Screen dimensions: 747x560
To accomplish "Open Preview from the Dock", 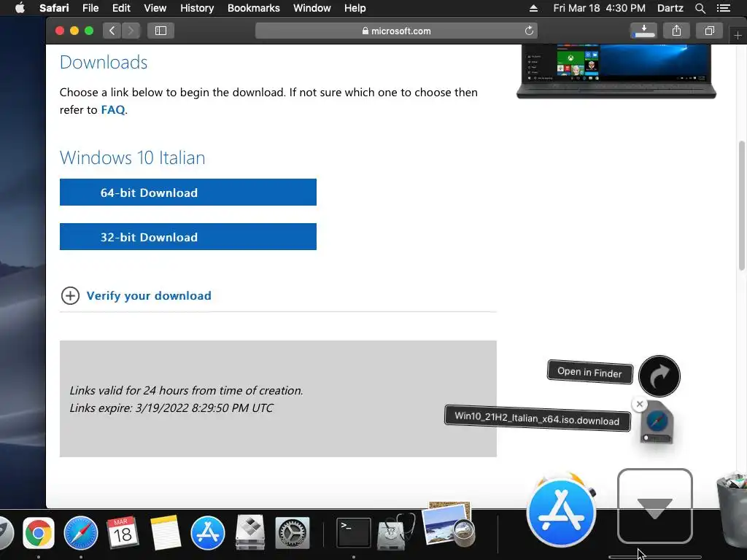I will tap(449, 524).
